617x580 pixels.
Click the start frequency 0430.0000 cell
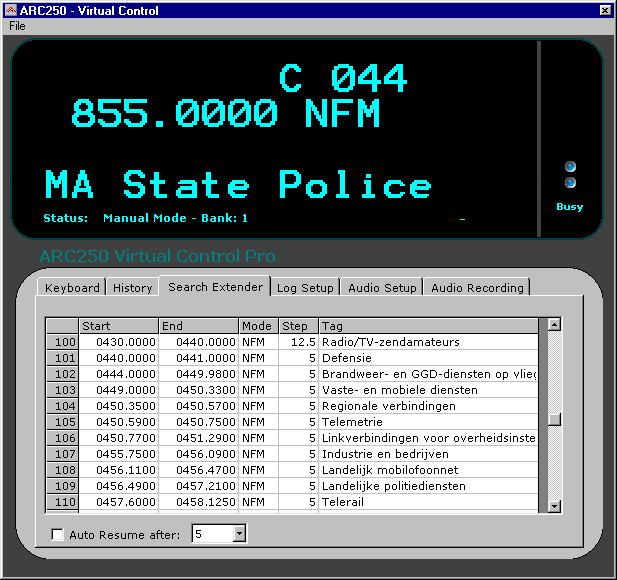pos(118,342)
